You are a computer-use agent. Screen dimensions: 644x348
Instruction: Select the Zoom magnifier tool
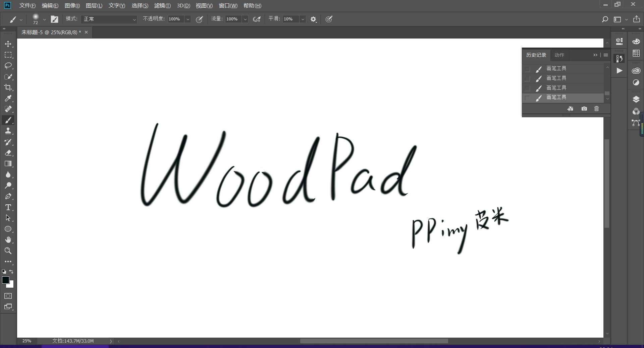tap(8, 251)
